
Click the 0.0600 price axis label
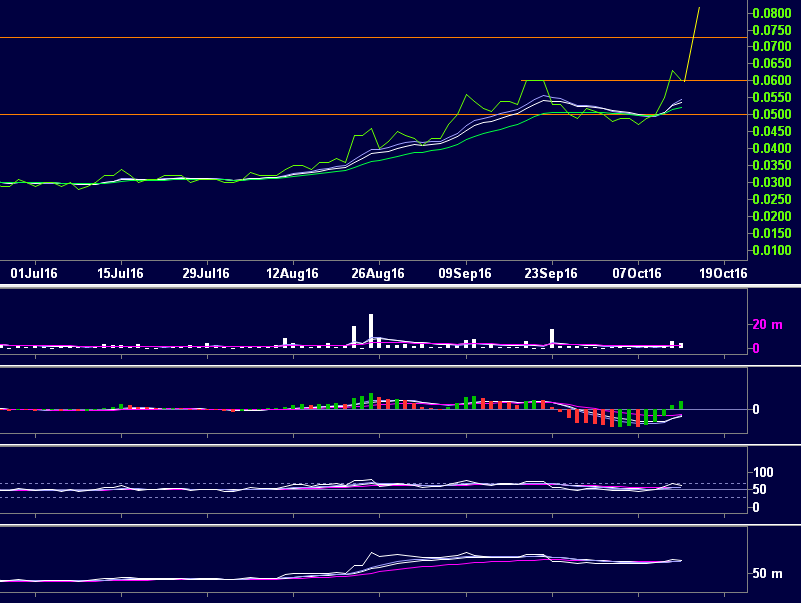pyautogui.click(x=772, y=81)
